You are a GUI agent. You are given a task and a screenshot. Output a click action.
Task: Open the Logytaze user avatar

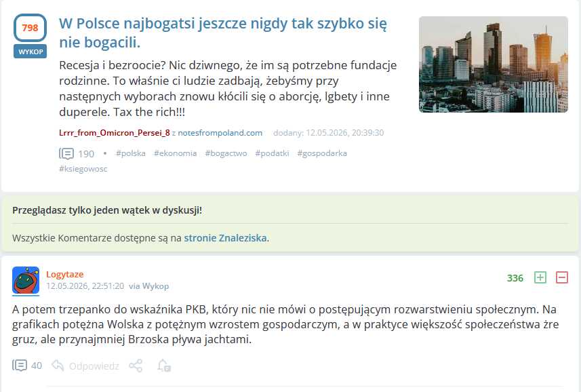26,281
